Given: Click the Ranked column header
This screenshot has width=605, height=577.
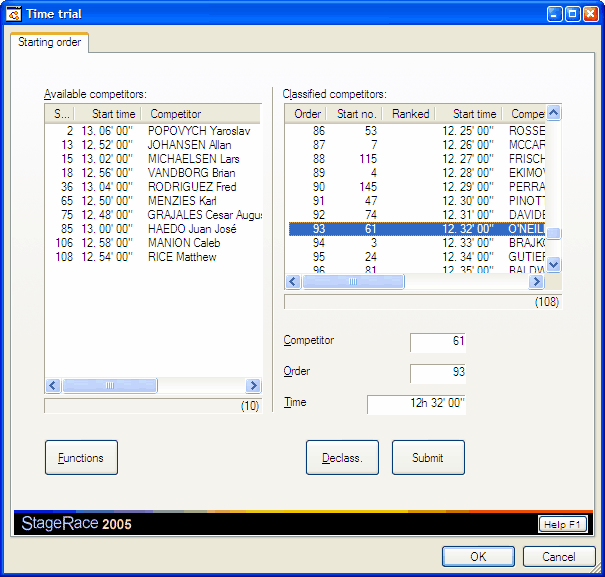Looking at the screenshot, I should pyautogui.click(x=409, y=114).
